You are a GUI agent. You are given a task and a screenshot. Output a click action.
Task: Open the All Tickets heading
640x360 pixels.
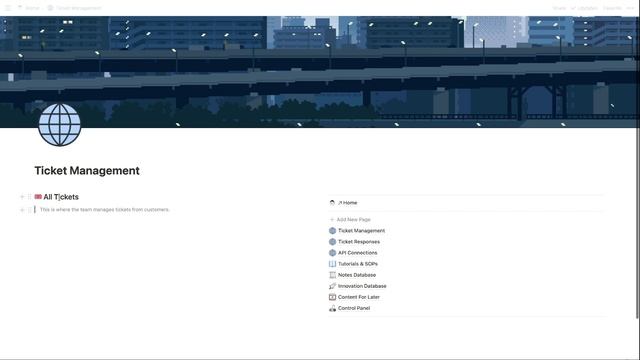click(61, 197)
